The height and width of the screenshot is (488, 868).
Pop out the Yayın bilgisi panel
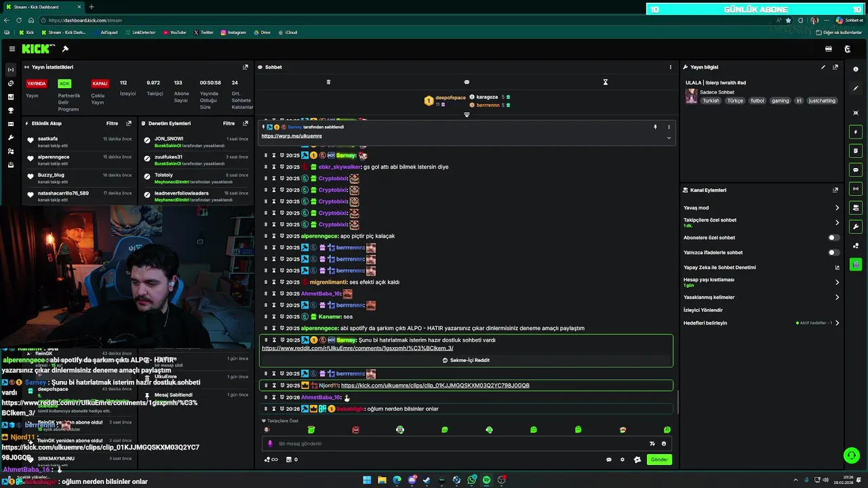[x=835, y=67]
